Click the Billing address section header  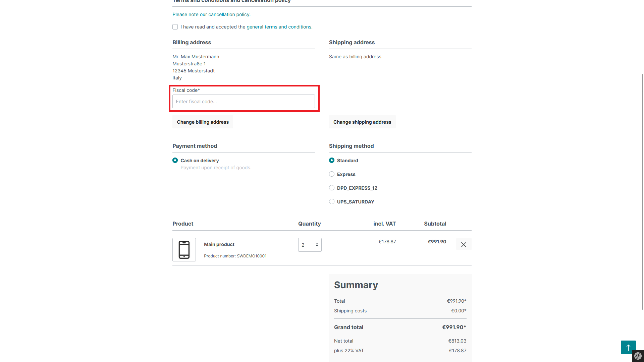[x=192, y=43]
